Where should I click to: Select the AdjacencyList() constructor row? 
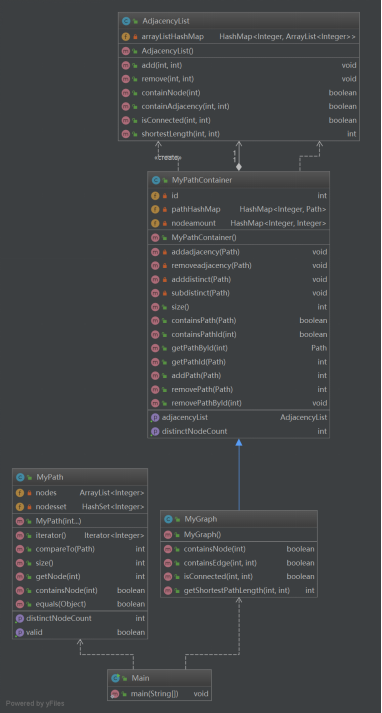(239, 51)
